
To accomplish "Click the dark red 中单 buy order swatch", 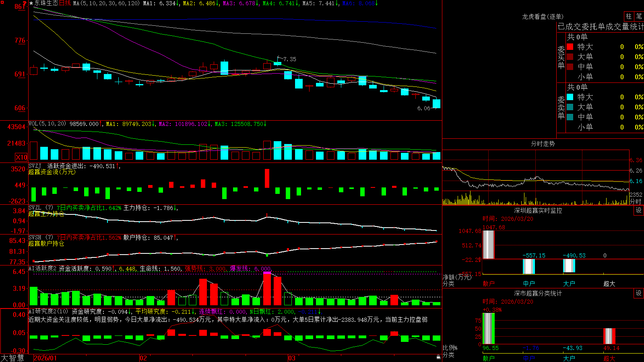I will 570,66.
